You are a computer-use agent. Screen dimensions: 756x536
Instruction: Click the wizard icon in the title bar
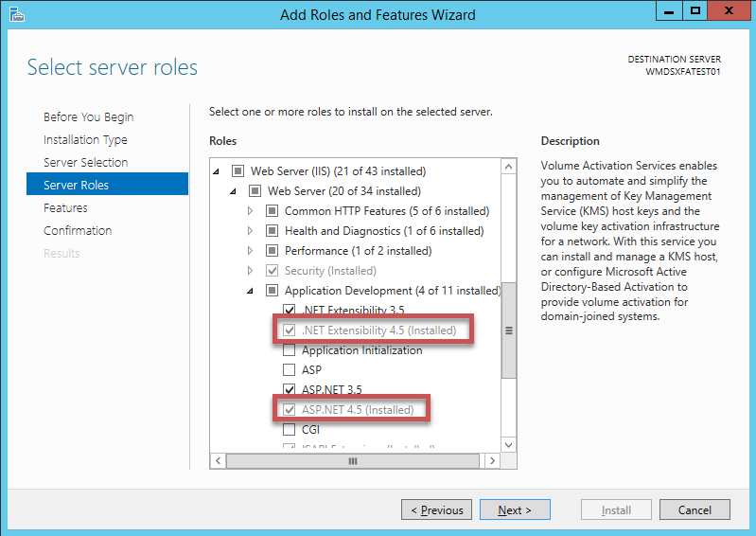pyautogui.click(x=15, y=13)
